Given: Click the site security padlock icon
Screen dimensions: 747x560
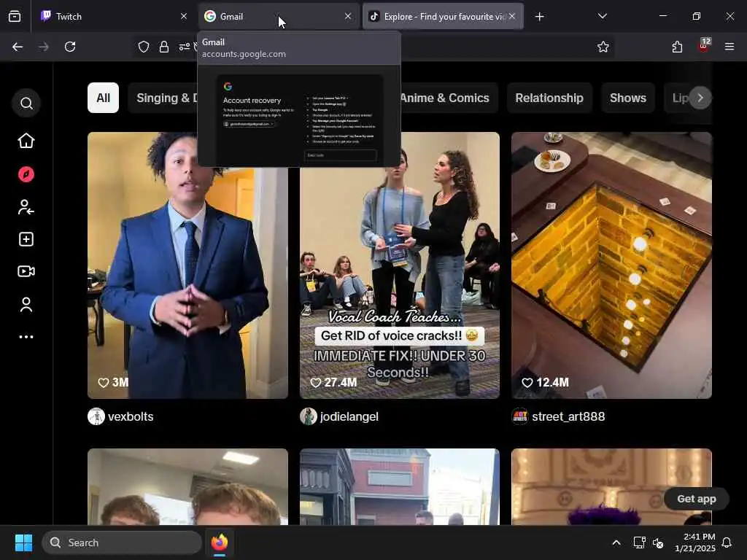Looking at the screenshot, I should 164,47.
